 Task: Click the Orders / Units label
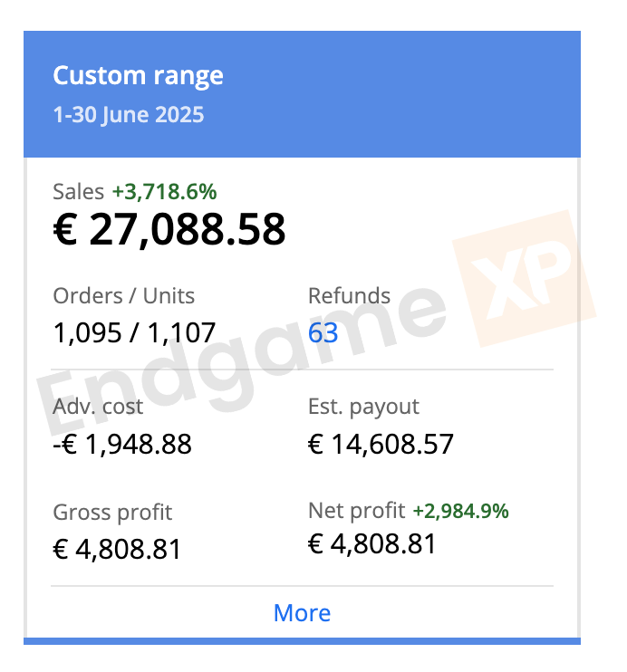click(124, 296)
